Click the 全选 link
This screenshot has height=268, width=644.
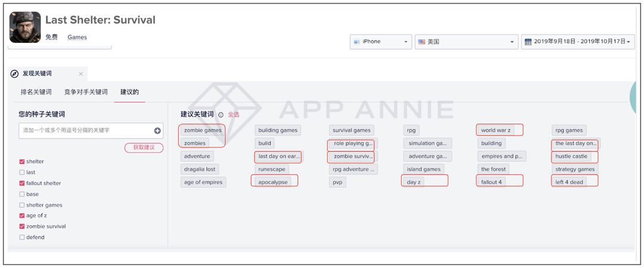click(234, 115)
